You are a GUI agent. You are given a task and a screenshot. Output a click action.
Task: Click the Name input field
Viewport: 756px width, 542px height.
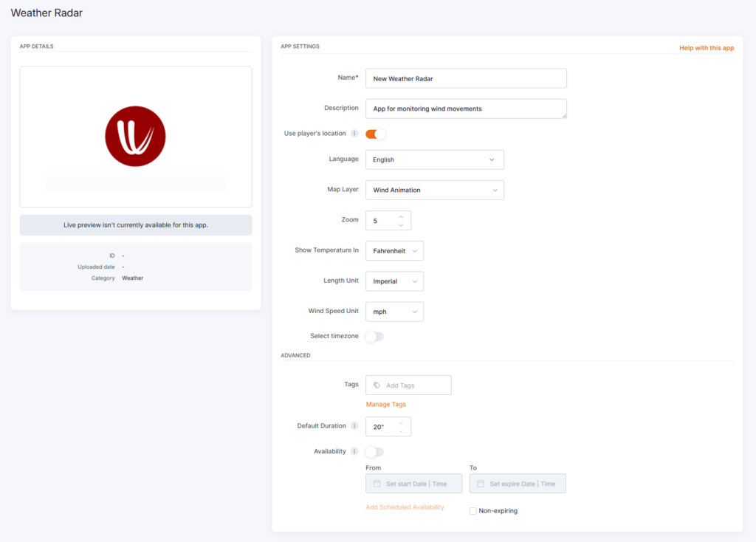tap(466, 78)
